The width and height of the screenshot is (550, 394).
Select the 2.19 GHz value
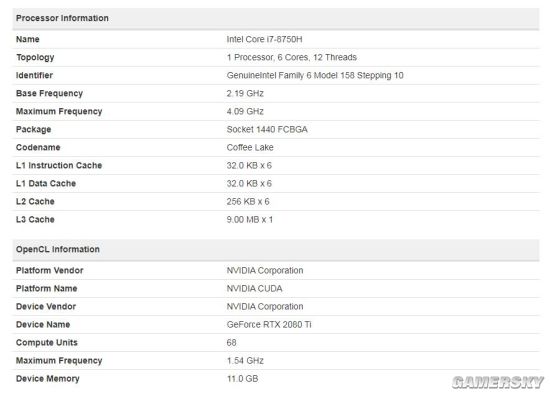tap(245, 93)
